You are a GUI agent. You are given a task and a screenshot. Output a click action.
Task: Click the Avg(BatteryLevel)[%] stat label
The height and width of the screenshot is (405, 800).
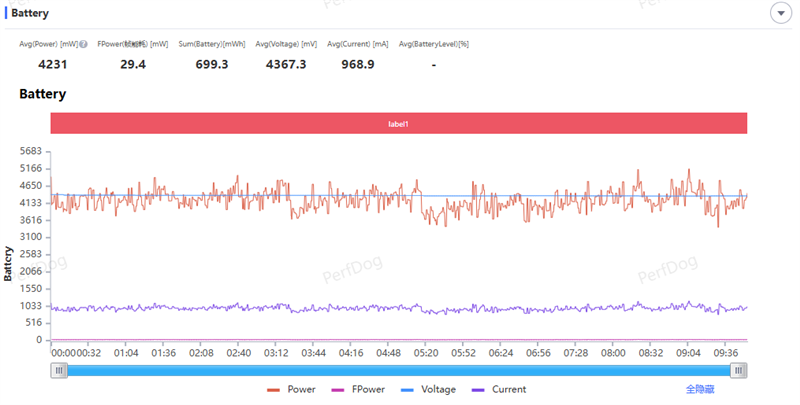point(434,44)
